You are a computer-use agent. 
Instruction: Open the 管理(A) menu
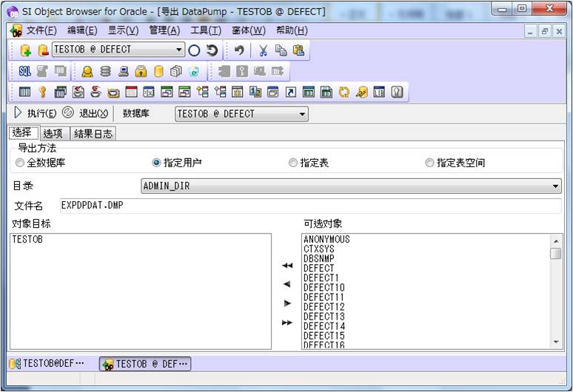point(164,30)
